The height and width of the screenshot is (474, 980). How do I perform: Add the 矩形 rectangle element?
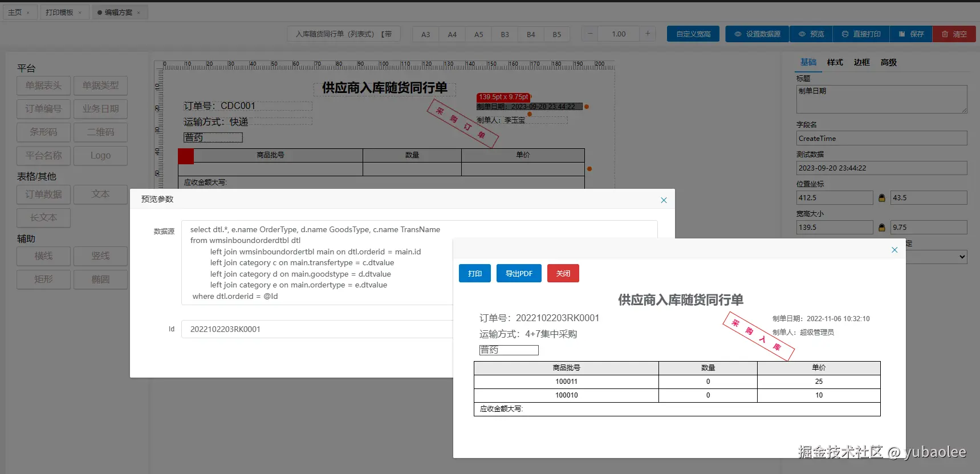click(x=43, y=279)
